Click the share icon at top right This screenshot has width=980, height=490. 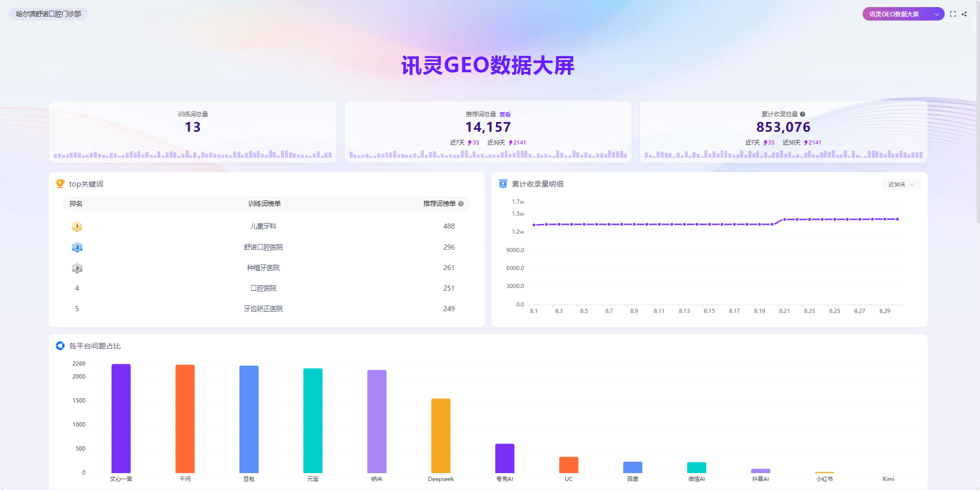964,14
